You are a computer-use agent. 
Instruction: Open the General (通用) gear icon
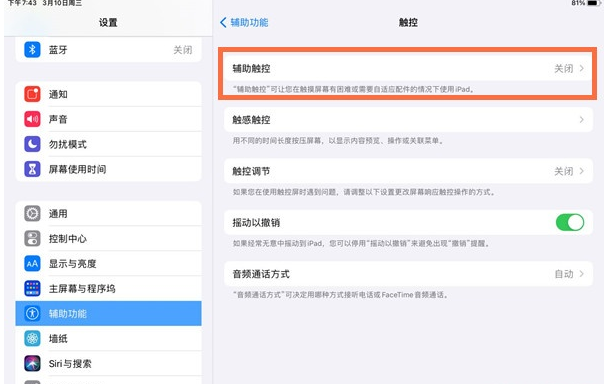coord(32,214)
